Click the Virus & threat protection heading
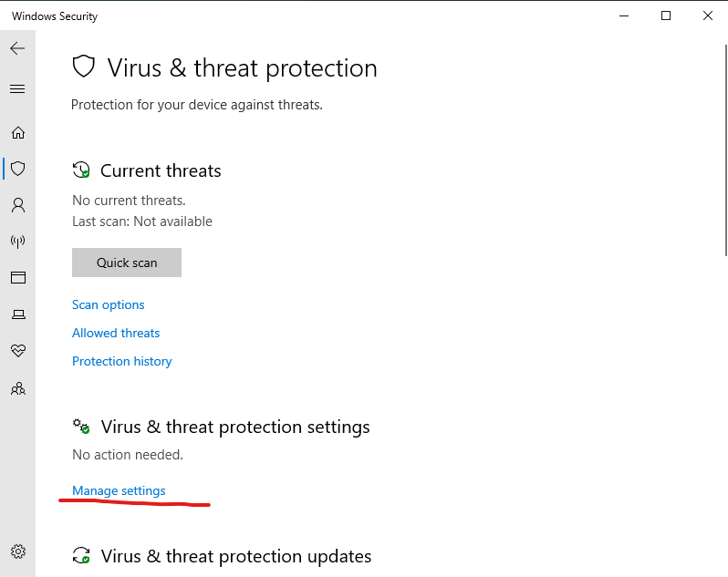 [x=242, y=68]
